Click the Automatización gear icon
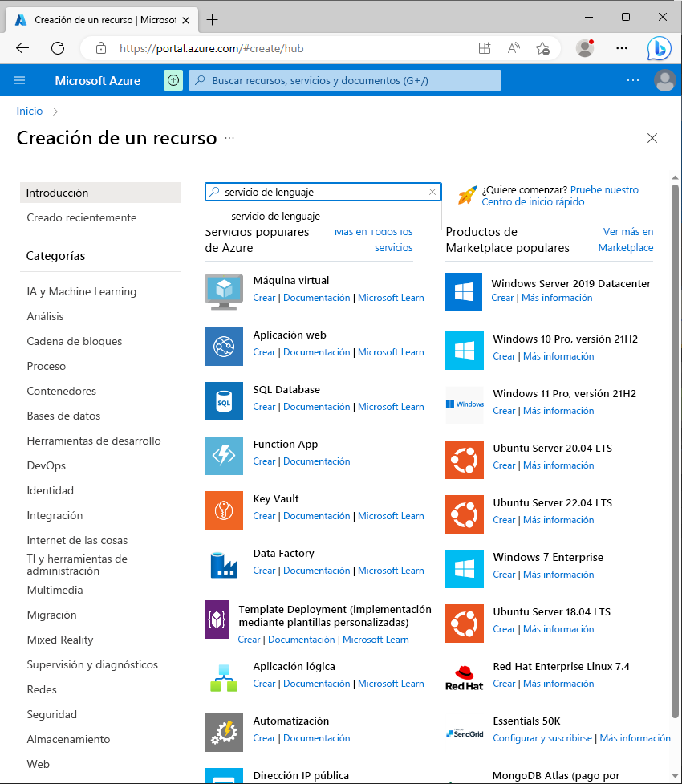 pyautogui.click(x=224, y=733)
